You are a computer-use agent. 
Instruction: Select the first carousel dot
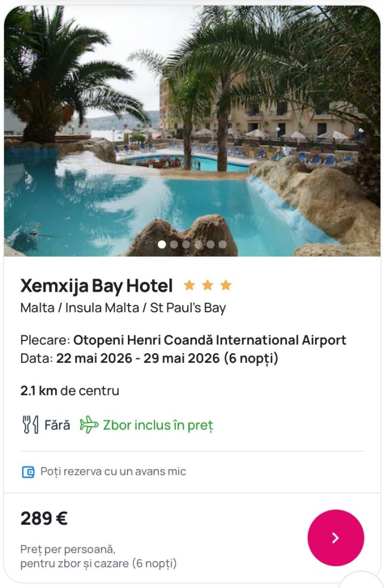(x=162, y=244)
